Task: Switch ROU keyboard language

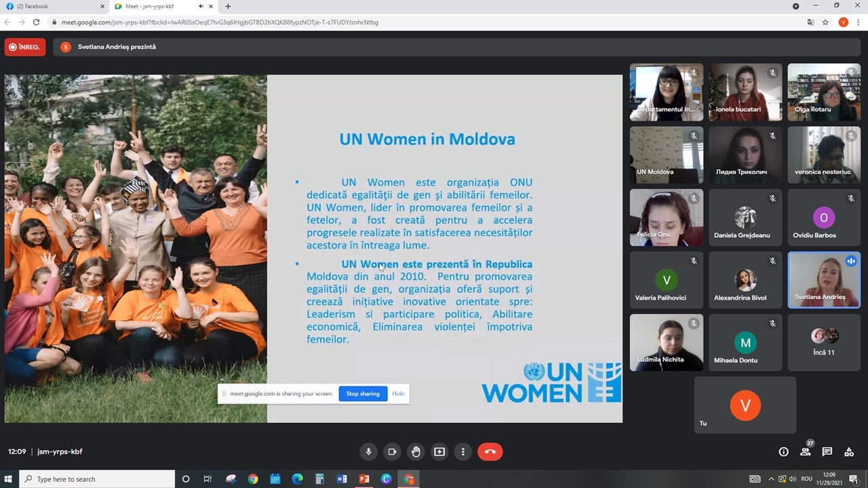Action: tap(807, 479)
